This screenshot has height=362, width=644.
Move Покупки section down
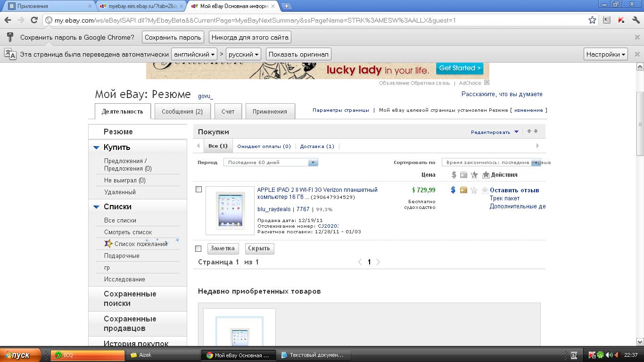536,132
